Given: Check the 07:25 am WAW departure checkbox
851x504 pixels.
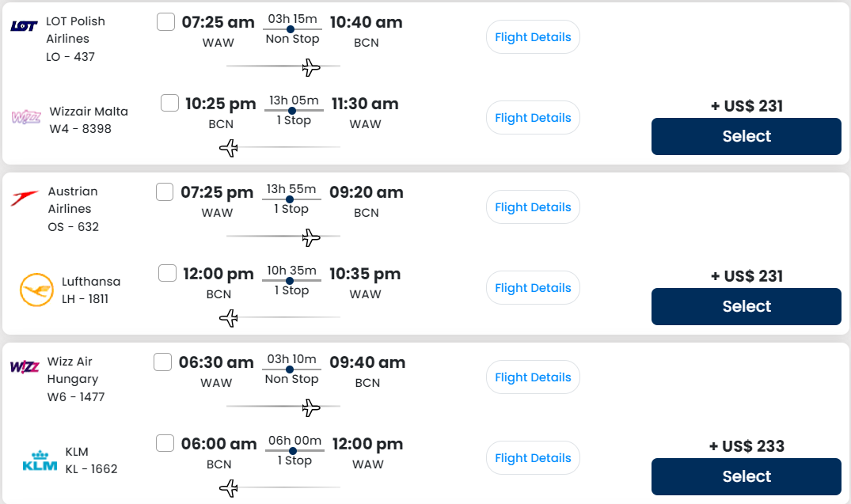Looking at the screenshot, I should (x=165, y=22).
